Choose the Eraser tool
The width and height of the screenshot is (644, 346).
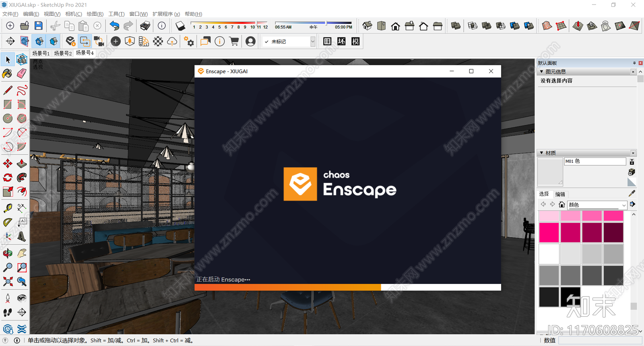click(x=22, y=74)
